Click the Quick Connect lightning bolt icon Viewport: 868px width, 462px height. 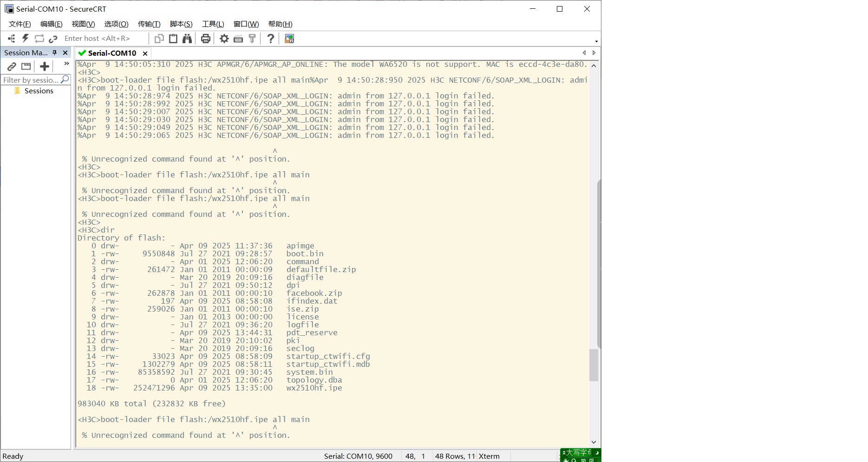pos(26,39)
